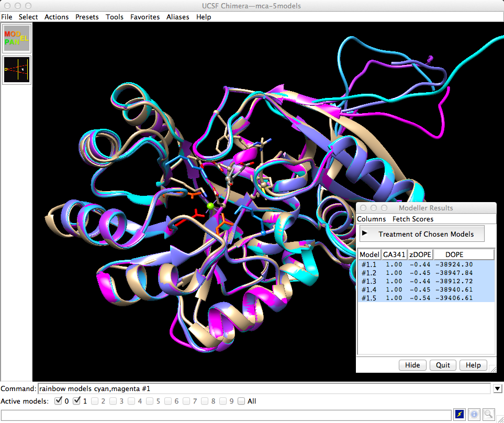This screenshot has width=504, height=423.
Task: Sort results by zDOPE column header
Action: pyautogui.click(x=420, y=254)
